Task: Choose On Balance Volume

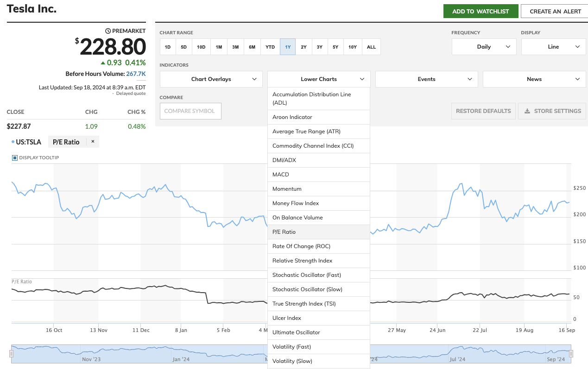Action: [319, 218]
